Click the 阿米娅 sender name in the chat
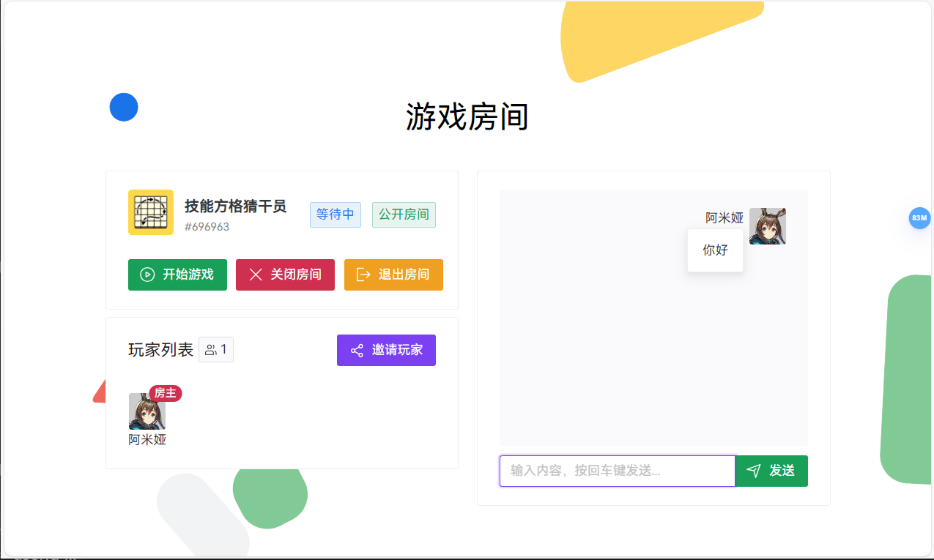This screenshot has height=560, width=934. [x=724, y=218]
